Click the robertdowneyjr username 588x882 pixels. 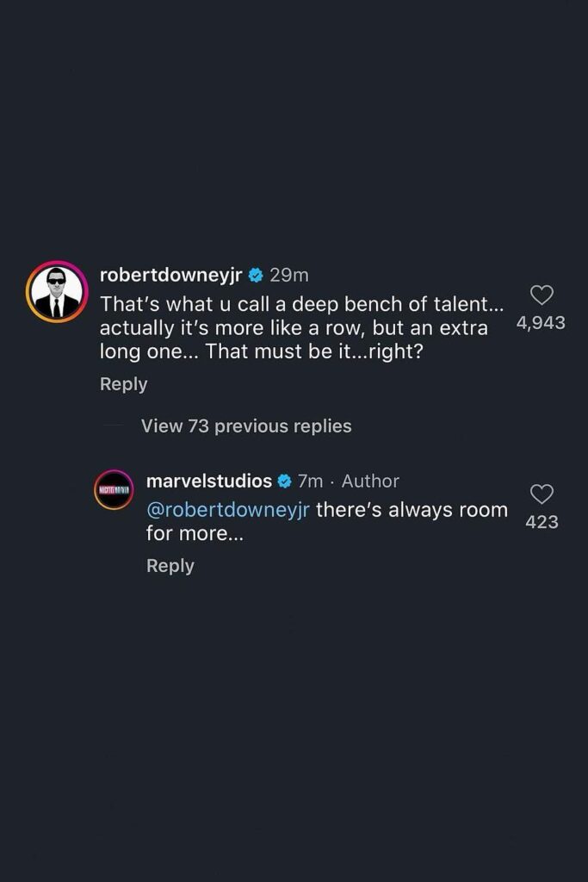pyautogui.click(x=171, y=276)
